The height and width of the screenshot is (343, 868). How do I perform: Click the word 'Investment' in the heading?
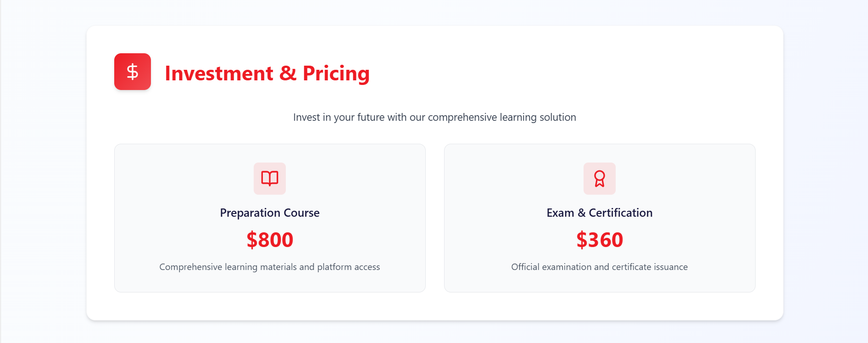click(x=219, y=73)
